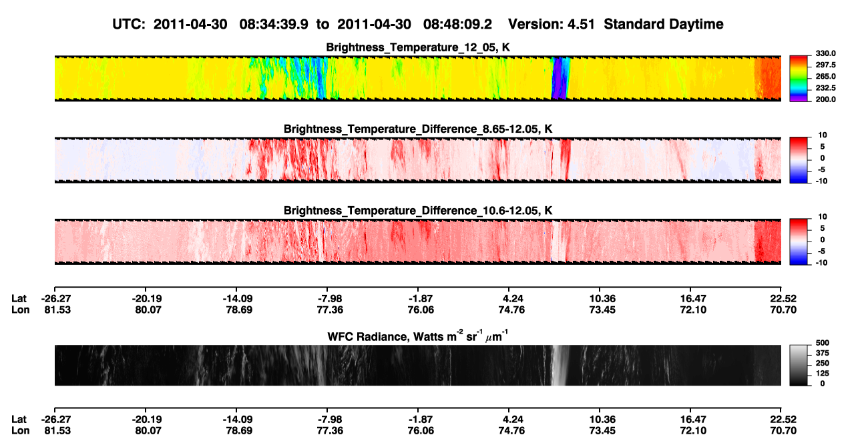The image size is (868, 445).
Task: Click the Brightness_Temperature_Difference_10.6-12.05 plot title
Action: pos(418,211)
